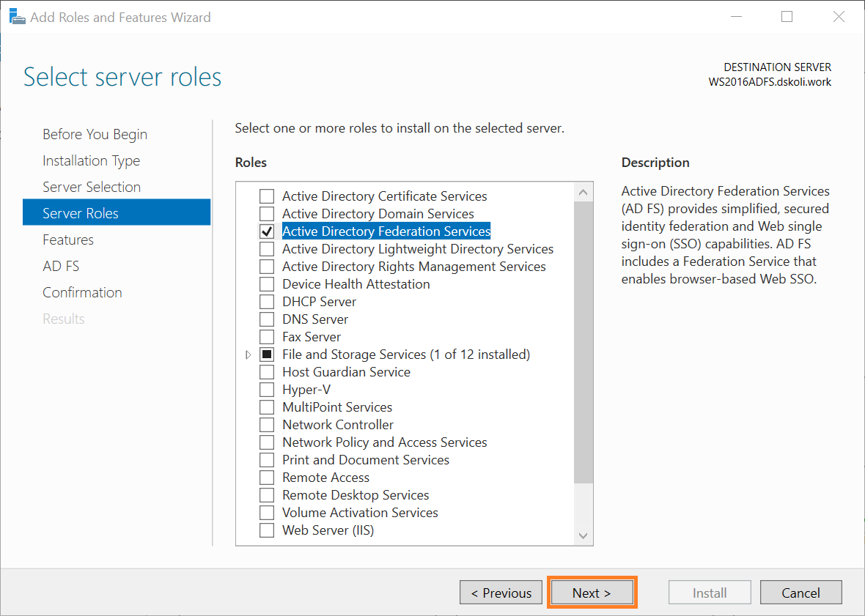Select DNS Server role label

(x=315, y=319)
